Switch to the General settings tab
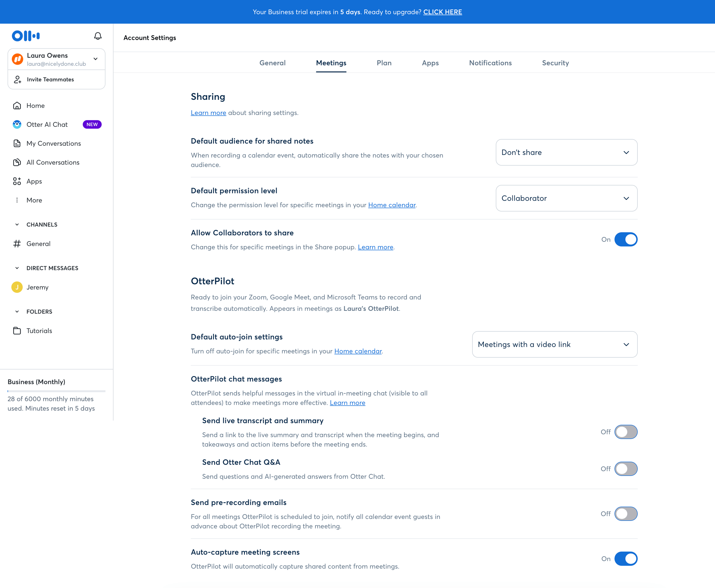Viewport: 715px width, 588px height. tap(273, 63)
